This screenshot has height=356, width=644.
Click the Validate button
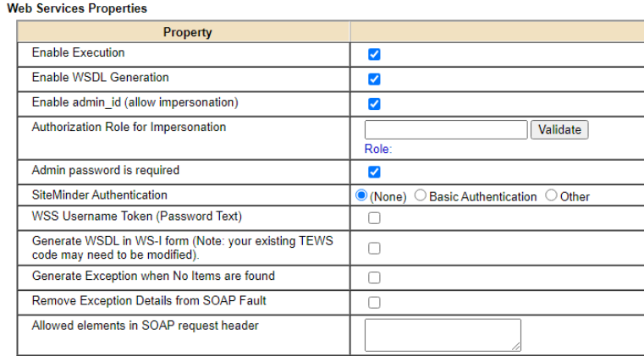[559, 129]
